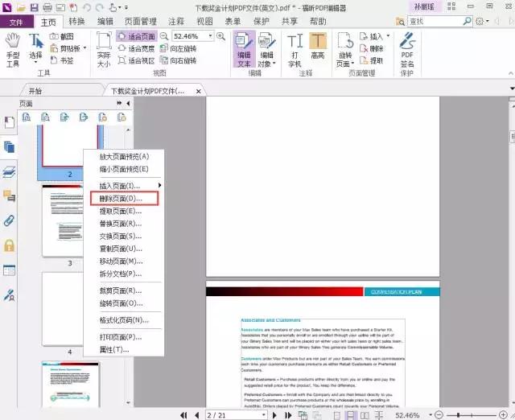Open status bar zoom level dropdown

(431, 415)
